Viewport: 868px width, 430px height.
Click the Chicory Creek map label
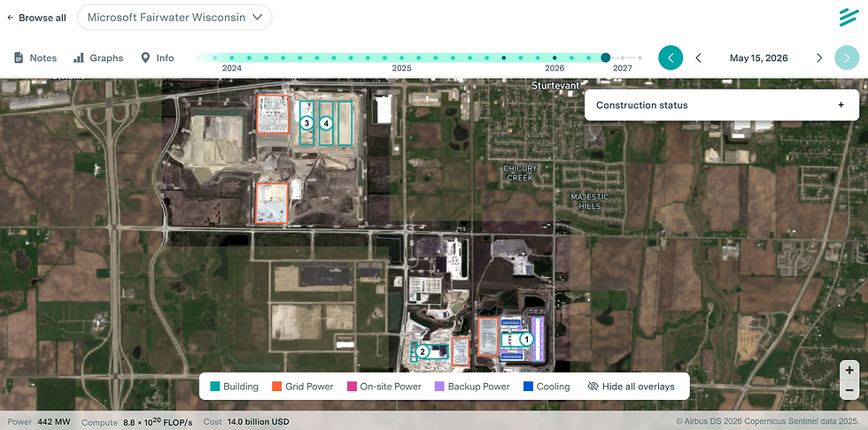coord(520,173)
